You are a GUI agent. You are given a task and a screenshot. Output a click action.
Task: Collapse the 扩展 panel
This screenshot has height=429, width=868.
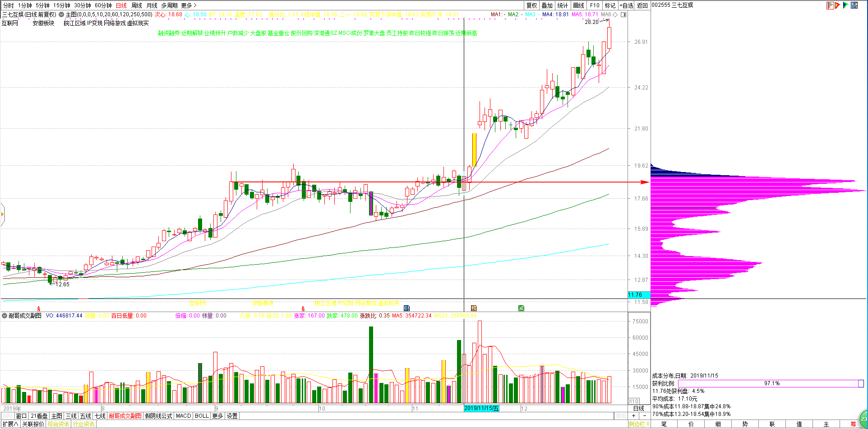[10, 424]
